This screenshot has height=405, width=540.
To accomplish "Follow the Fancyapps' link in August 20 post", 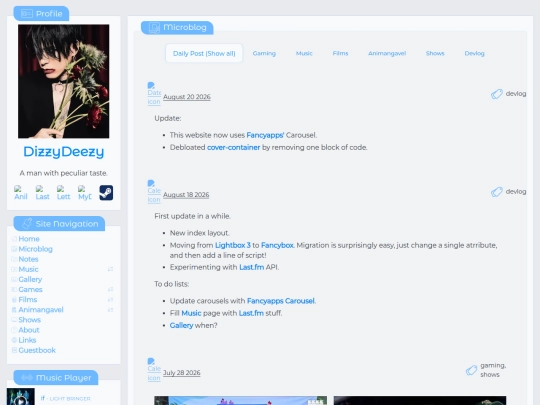I will (265, 135).
